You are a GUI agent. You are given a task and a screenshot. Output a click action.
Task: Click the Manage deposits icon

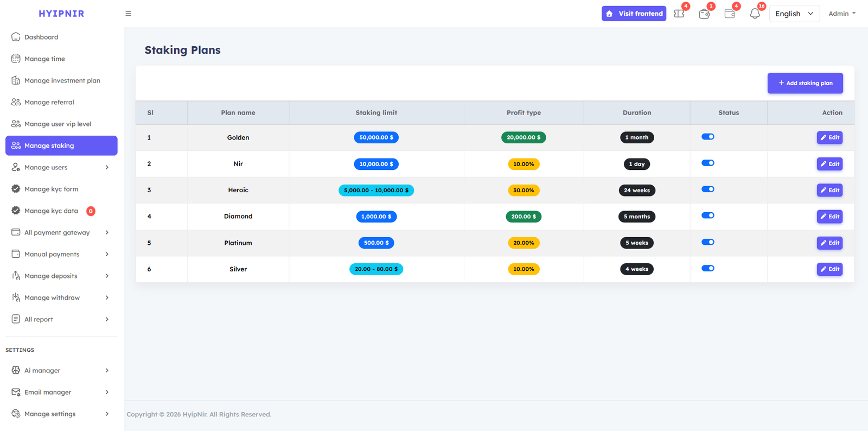click(x=16, y=276)
